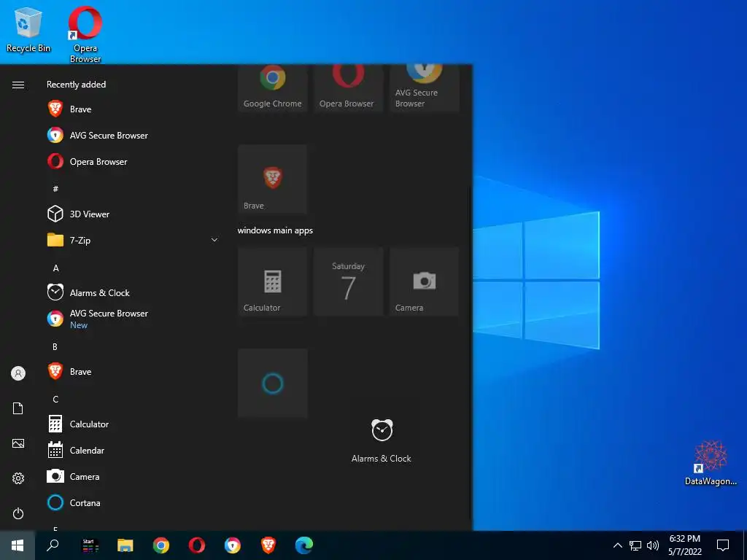Open the user account icon
Screen dimensions: 747x560
18,373
